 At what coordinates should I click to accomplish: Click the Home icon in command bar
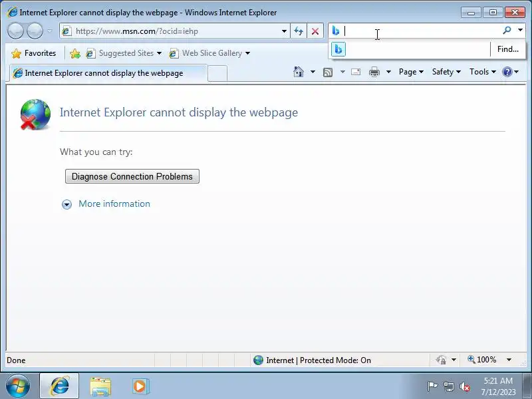[x=299, y=72]
